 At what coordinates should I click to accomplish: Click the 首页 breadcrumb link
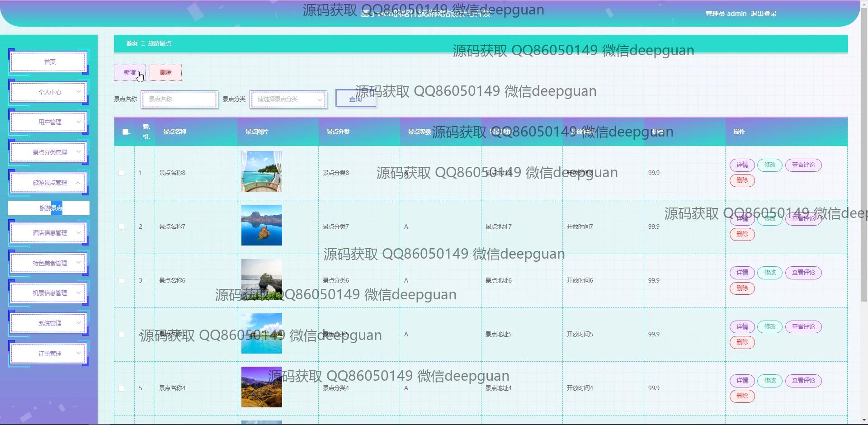pos(132,43)
